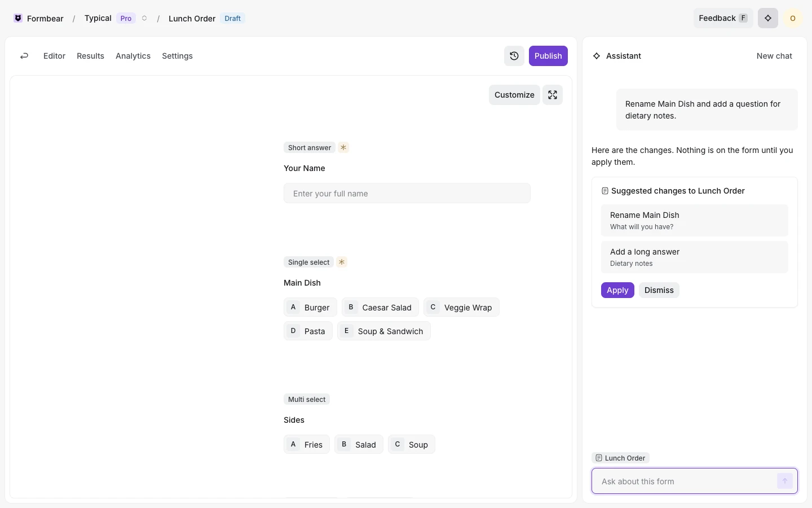Select the Soup & Sandwich option
This screenshot has width=812, height=508.
(x=384, y=331)
